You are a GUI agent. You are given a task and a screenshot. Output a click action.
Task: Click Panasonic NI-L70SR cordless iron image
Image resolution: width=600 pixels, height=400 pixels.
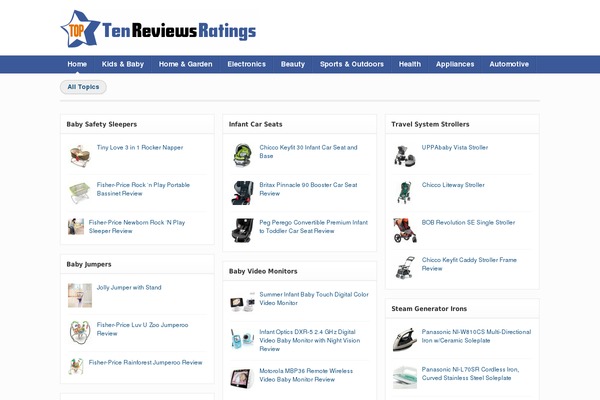(405, 377)
